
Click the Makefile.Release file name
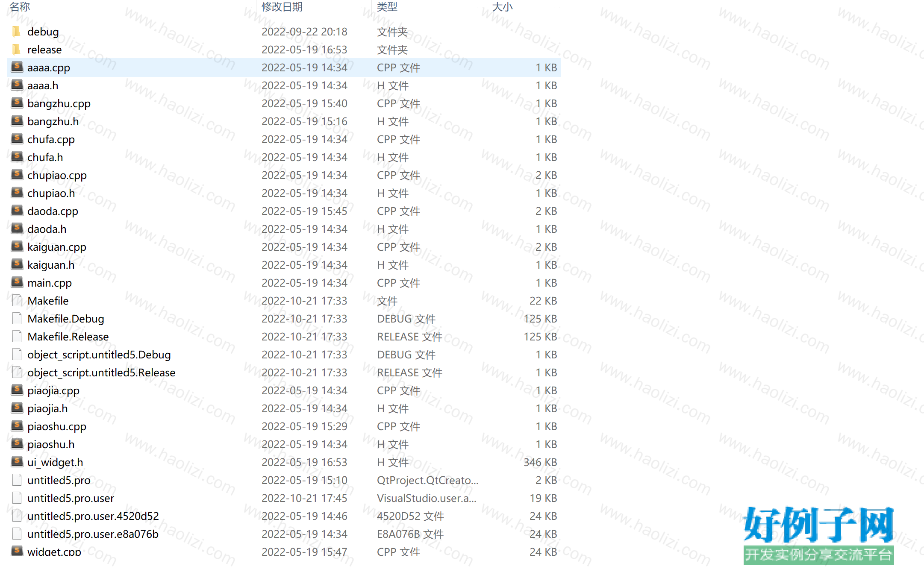coord(68,337)
